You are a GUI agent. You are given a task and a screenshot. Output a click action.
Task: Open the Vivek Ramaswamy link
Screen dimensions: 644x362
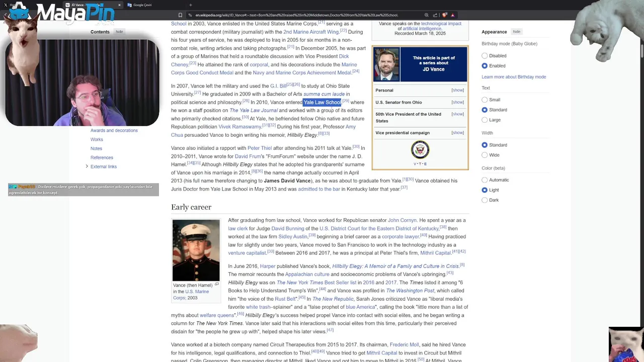click(x=239, y=127)
